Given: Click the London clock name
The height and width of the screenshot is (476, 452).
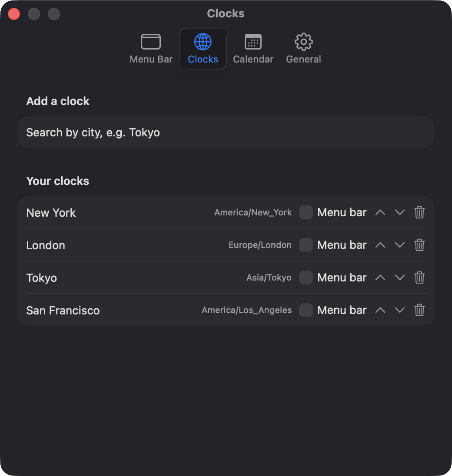Looking at the screenshot, I should tap(46, 245).
